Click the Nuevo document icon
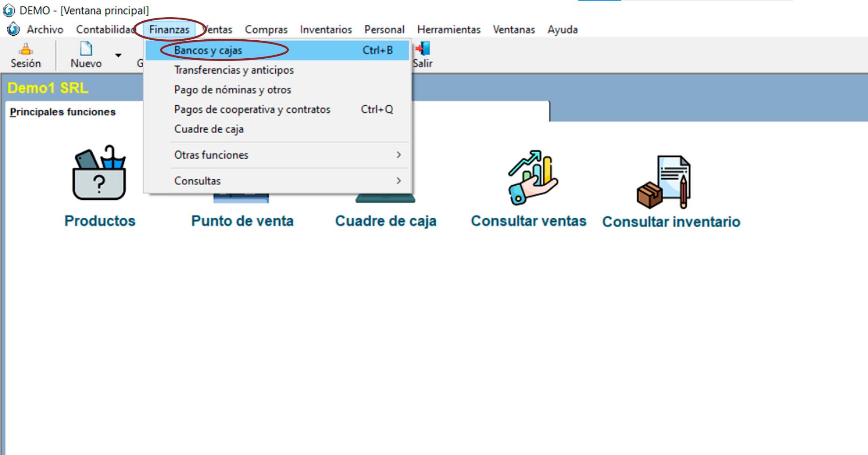The height and width of the screenshot is (455, 868). pos(86,49)
